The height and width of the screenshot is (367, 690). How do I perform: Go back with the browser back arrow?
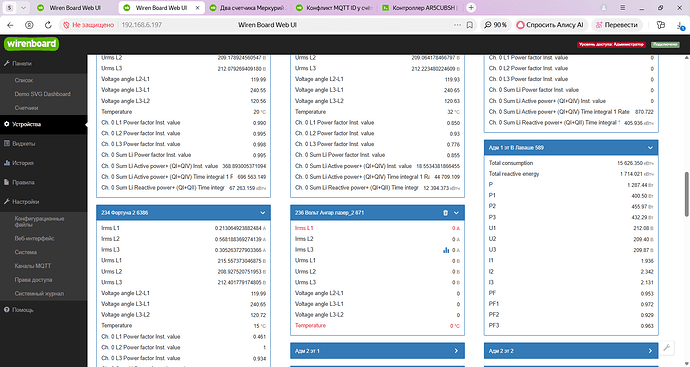11,25
